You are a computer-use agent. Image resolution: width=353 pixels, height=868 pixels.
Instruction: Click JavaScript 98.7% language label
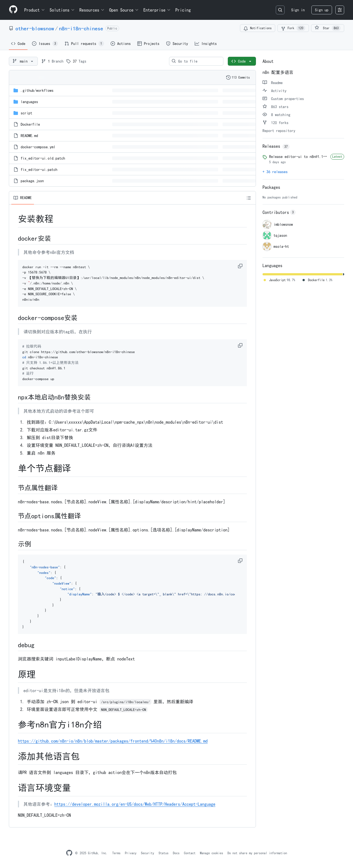click(x=279, y=280)
